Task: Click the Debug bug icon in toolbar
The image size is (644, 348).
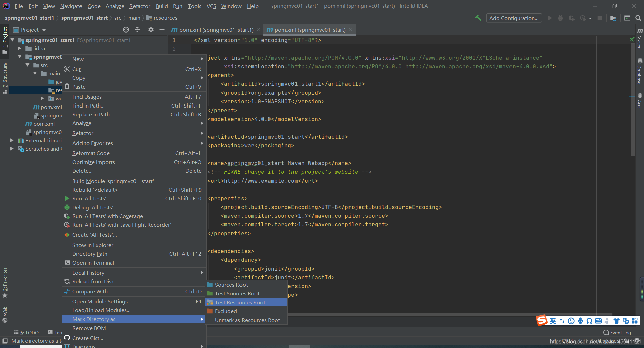Action: (x=560, y=18)
